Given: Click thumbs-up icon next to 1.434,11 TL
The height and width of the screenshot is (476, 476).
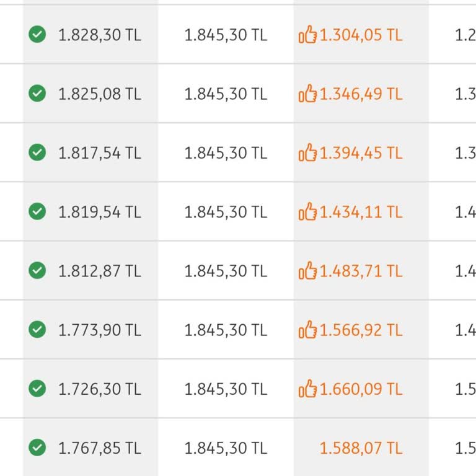Looking at the screenshot, I should [x=307, y=213].
